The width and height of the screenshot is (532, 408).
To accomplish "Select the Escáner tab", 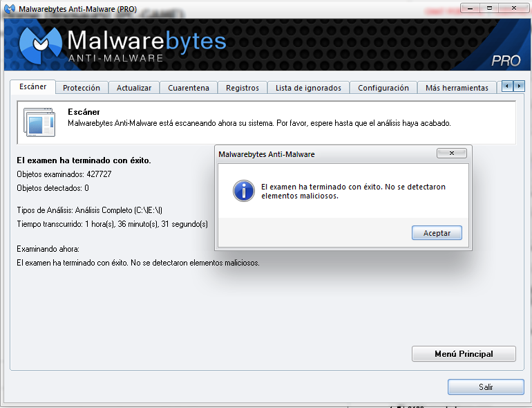I will pyautogui.click(x=33, y=86).
